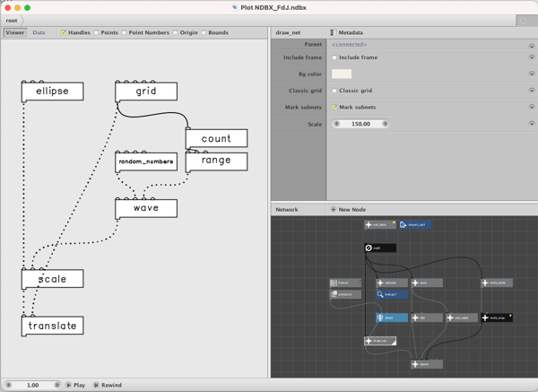Click the draw_net header label
538x392 pixels.
[x=288, y=32]
